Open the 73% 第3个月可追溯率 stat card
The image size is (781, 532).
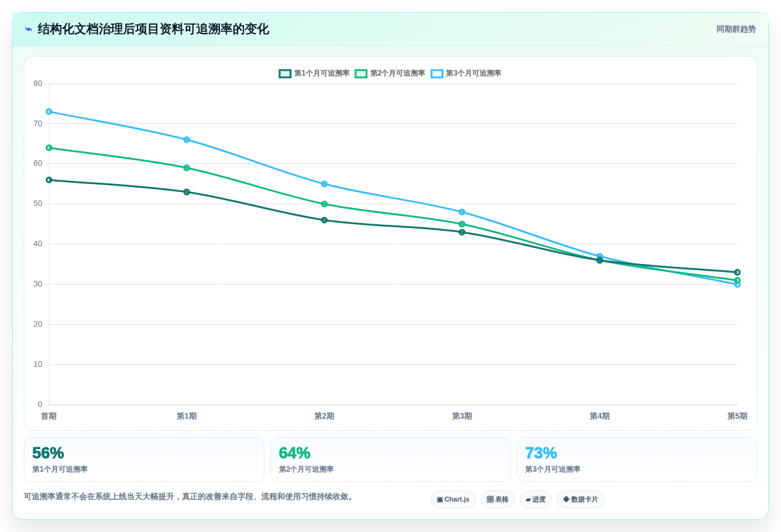pos(637,459)
